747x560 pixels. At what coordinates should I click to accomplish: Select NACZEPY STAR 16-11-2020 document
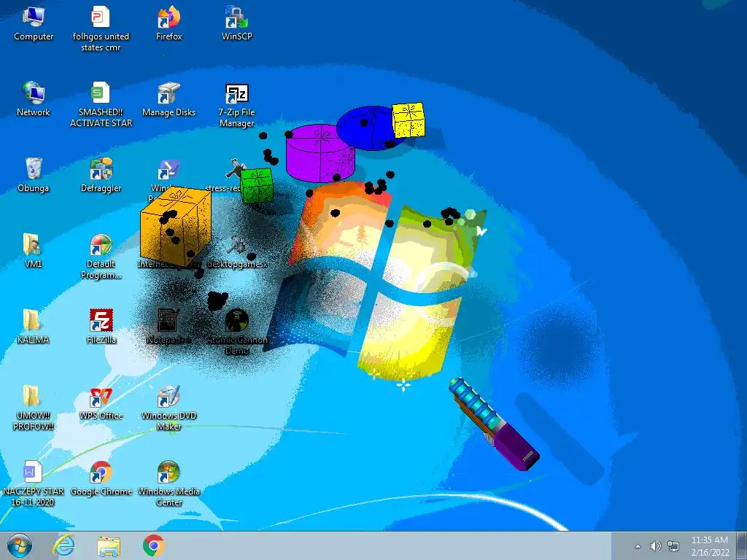click(x=32, y=483)
